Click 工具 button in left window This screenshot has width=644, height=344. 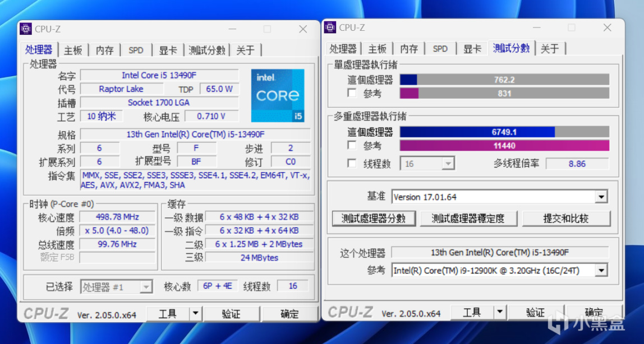[x=168, y=314]
